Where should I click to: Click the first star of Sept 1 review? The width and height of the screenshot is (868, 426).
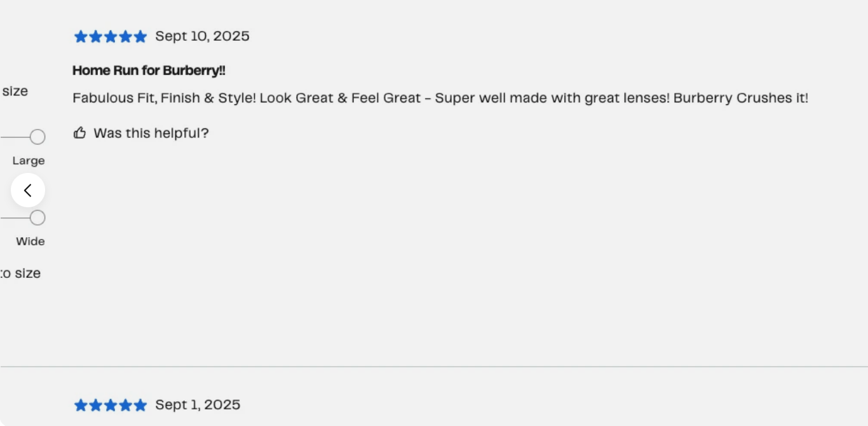pos(81,406)
